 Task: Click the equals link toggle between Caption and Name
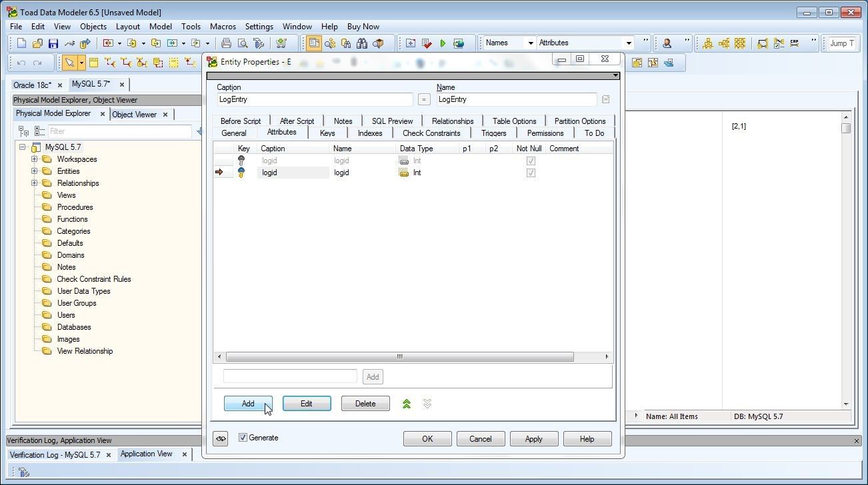pos(424,99)
